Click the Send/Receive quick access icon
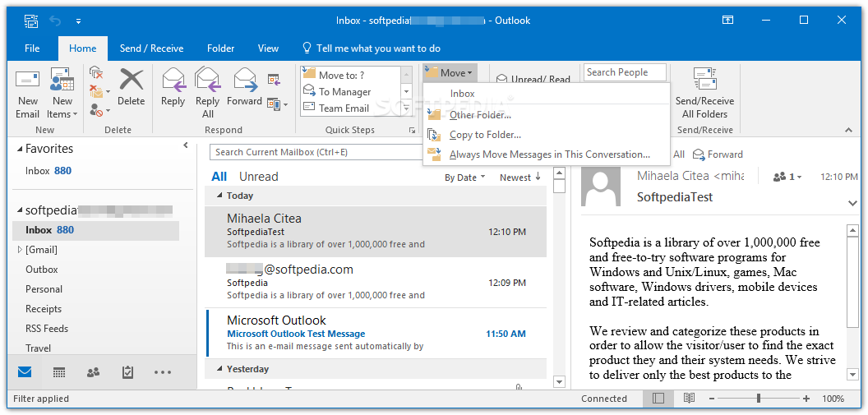The width and height of the screenshot is (868, 415). [31, 21]
